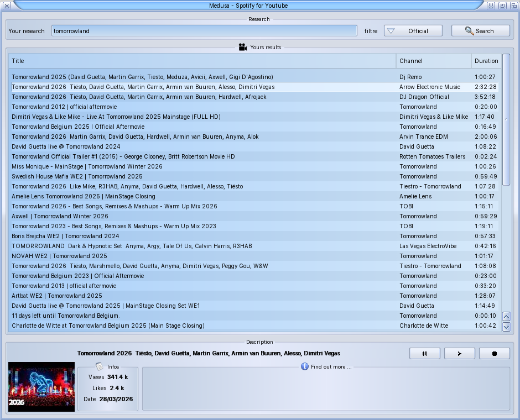
Task: Select 'Tomorrowland 2013 | official aftermovie'
Action: pyautogui.click(x=254, y=286)
